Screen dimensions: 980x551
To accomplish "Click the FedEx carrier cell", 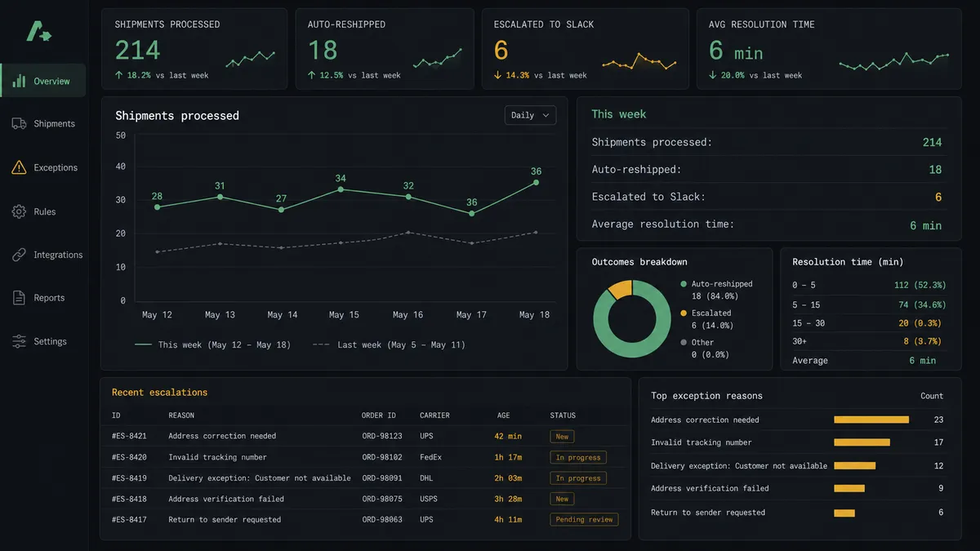I will [430, 457].
